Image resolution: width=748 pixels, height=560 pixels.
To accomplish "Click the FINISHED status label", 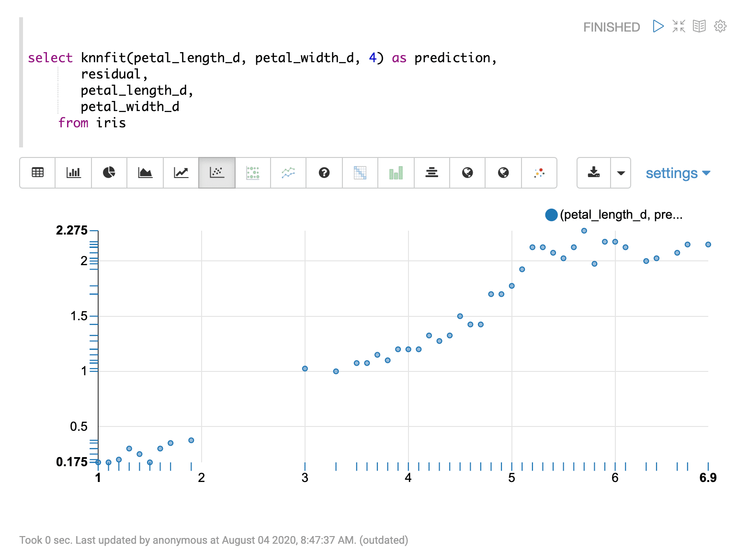I will point(611,27).
